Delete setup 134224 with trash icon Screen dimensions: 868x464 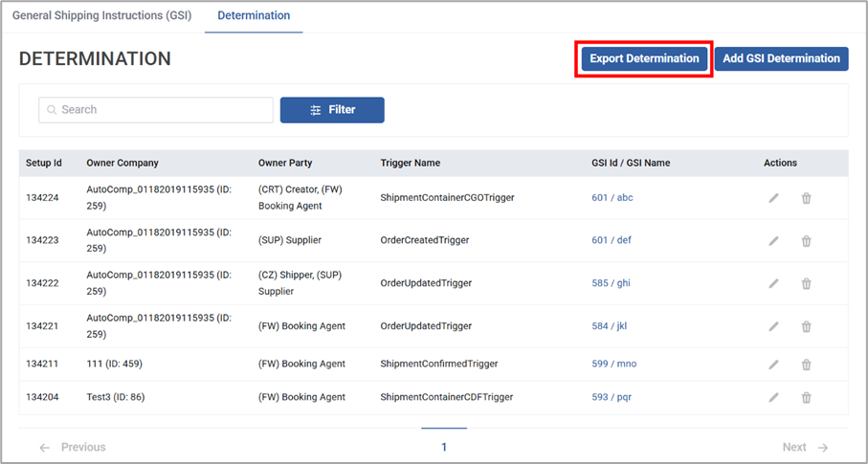(807, 198)
